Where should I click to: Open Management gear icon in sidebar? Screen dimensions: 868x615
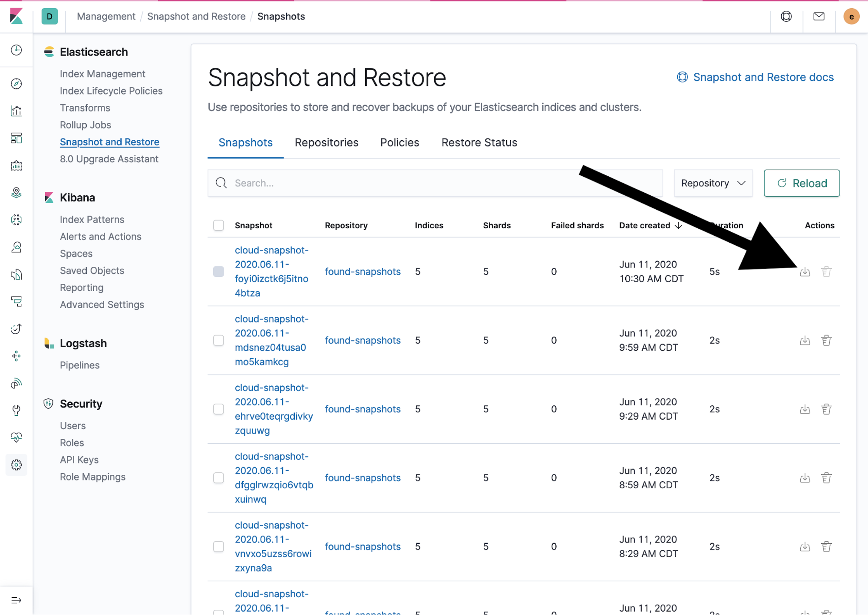pyautogui.click(x=17, y=465)
